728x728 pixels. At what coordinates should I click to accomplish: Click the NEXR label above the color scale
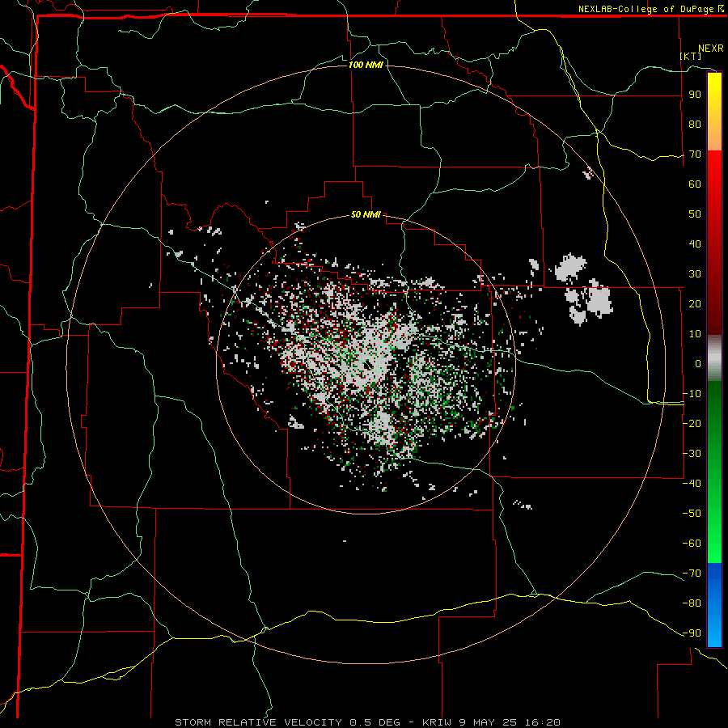pos(711,49)
